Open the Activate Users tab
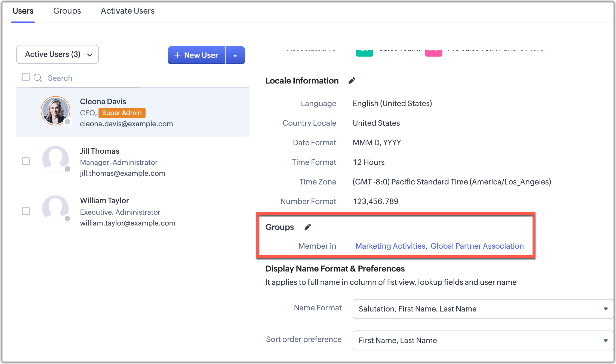616x364 pixels. [x=128, y=11]
